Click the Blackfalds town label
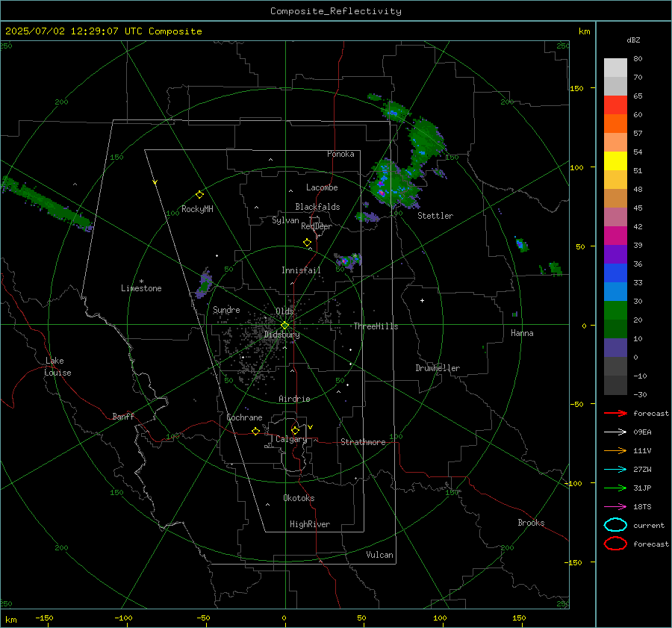672x628 pixels. coord(317,207)
